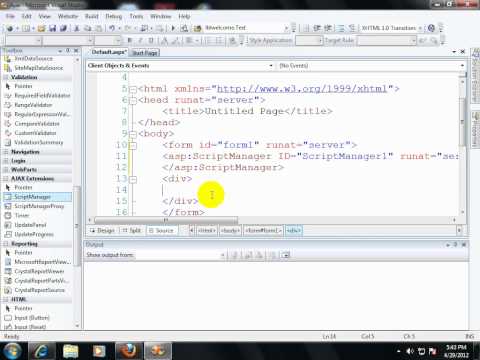Screen dimensions: 480x360
Task: Select the UpdatePanel toolbox control
Action: [37, 225]
